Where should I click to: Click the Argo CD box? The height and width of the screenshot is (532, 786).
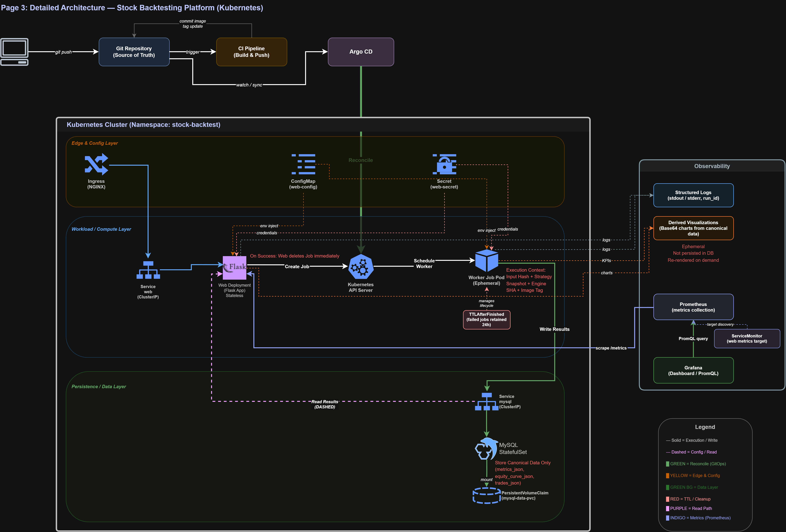pos(361,52)
